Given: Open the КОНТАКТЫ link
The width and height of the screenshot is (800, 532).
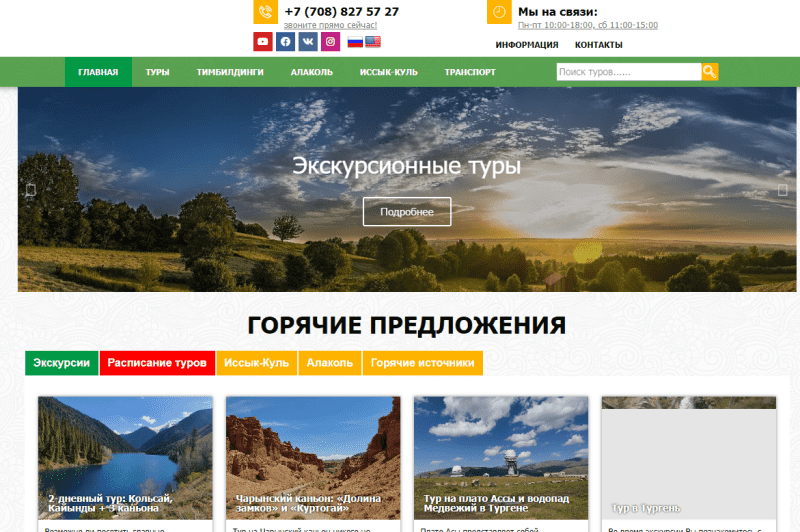Looking at the screenshot, I should click(x=598, y=45).
